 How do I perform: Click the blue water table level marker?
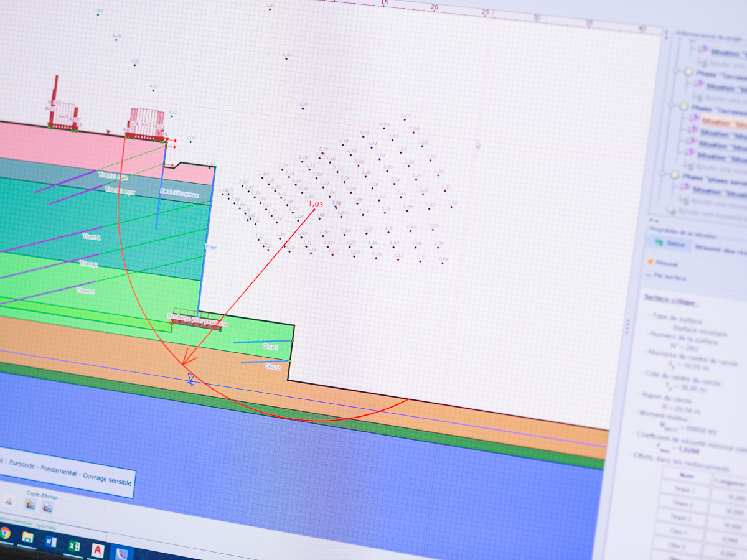point(191,380)
